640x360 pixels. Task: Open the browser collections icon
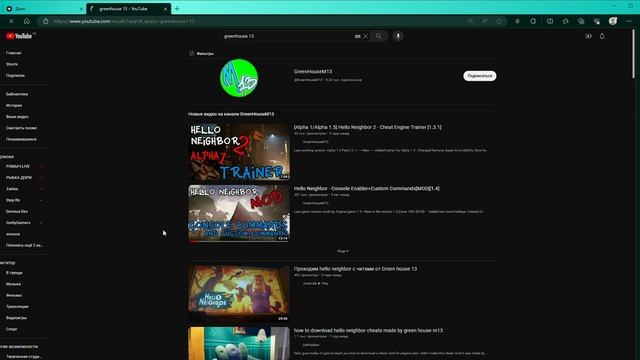[x=581, y=21]
